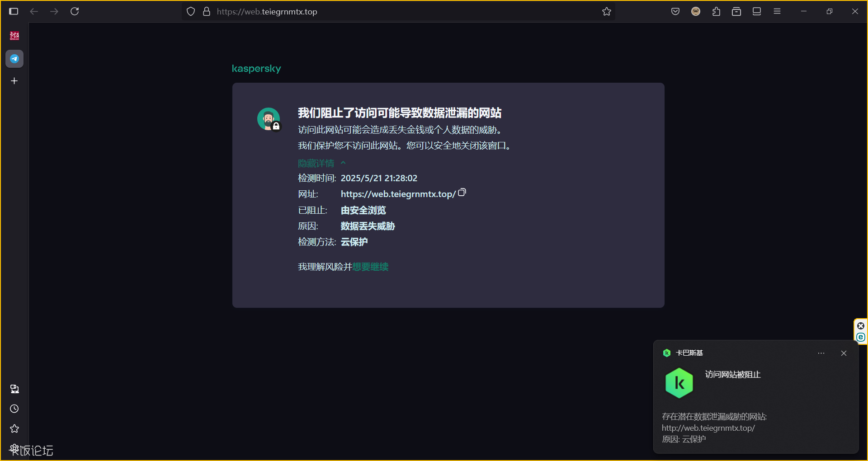The height and width of the screenshot is (461, 868).
Task: Click the 数据丢失威胁 reason value
Action: (x=368, y=226)
